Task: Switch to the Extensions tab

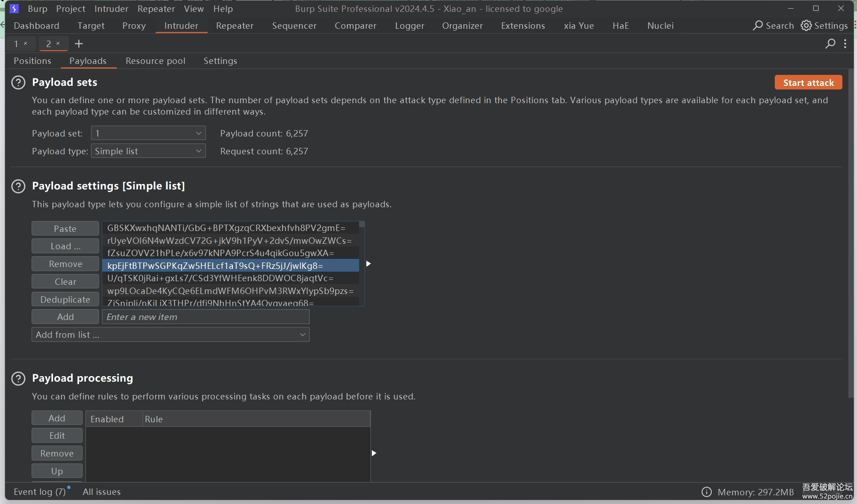Action: pyautogui.click(x=523, y=26)
